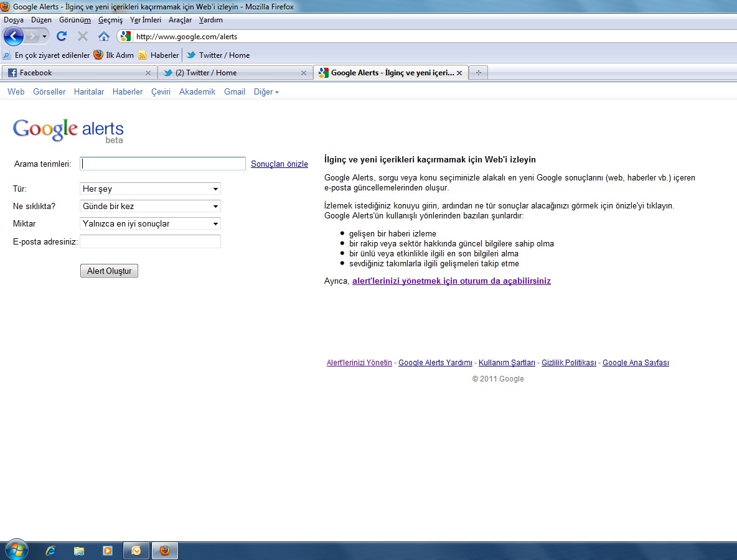Image resolution: width=737 pixels, height=560 pixels.
Task: Open the 'Gizlilik Politikası' link
Action: tap(569, 363)
